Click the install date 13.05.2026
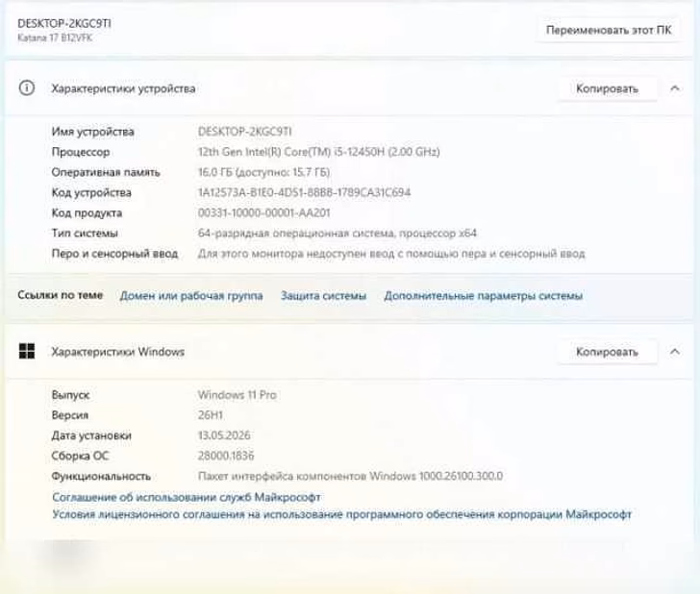 [x=224, y=435]
